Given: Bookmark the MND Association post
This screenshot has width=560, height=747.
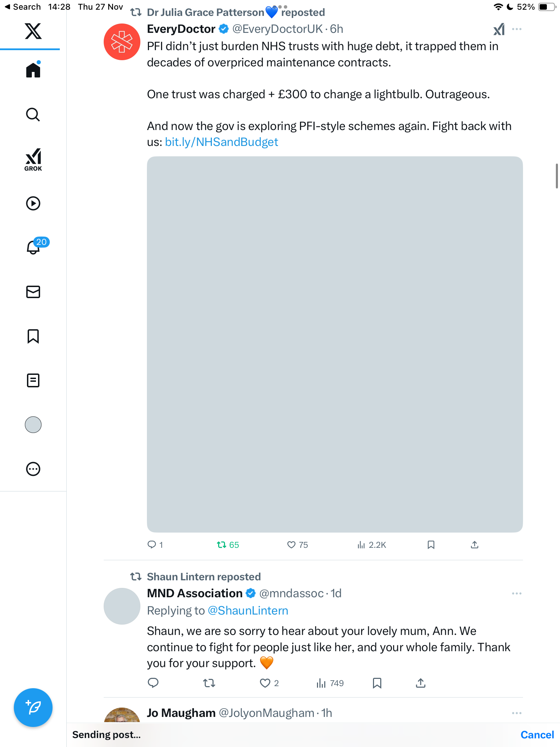Looking at the screenshot, I should (x=377, y=683).
